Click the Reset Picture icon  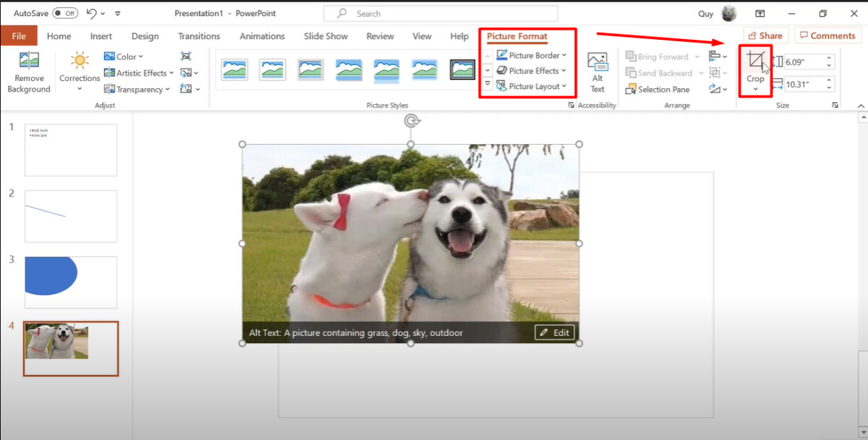tap(186, 89)
